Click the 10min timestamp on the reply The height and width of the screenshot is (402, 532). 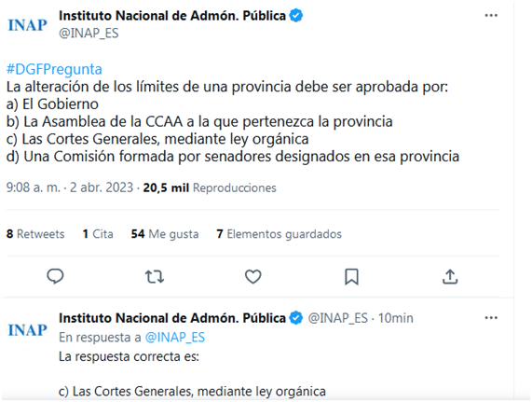[396, 318]
